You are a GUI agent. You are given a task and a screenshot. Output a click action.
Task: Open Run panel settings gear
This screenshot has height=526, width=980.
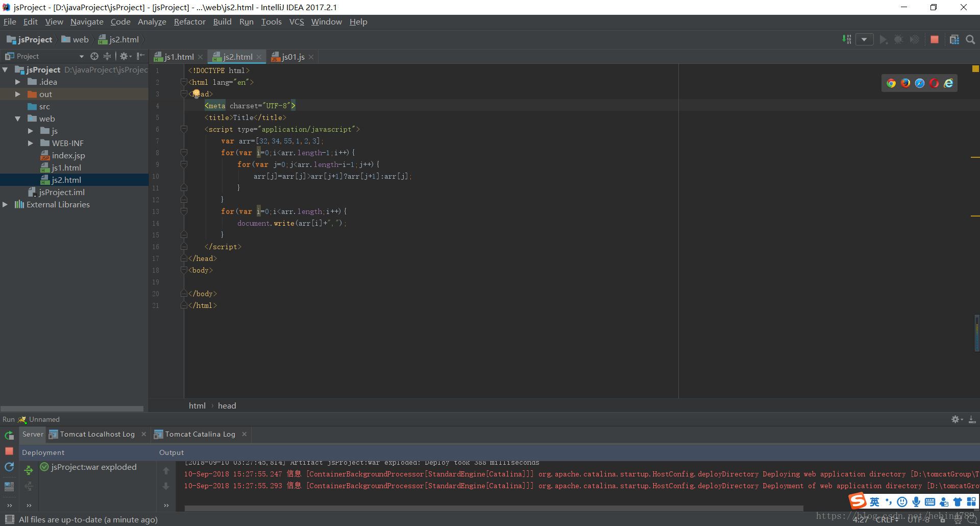(x=957, y=419)
